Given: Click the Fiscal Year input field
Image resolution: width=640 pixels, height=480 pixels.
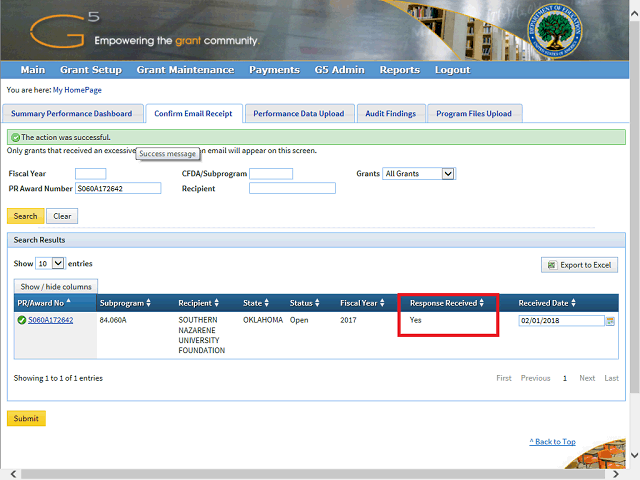Looking at the screenshot, I should [90, 174].
